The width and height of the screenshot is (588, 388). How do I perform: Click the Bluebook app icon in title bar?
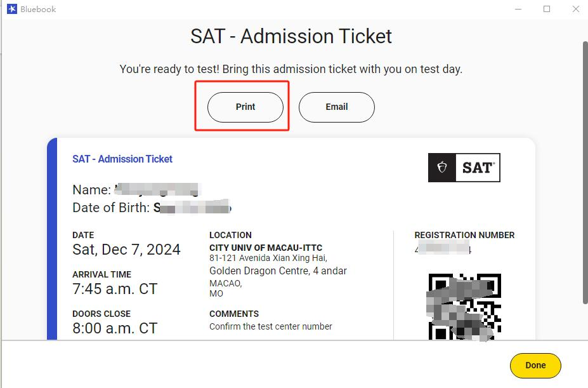(x=11, y=9)
